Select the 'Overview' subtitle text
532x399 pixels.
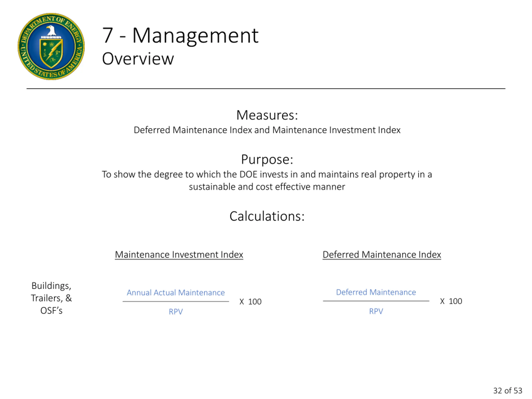138,59
